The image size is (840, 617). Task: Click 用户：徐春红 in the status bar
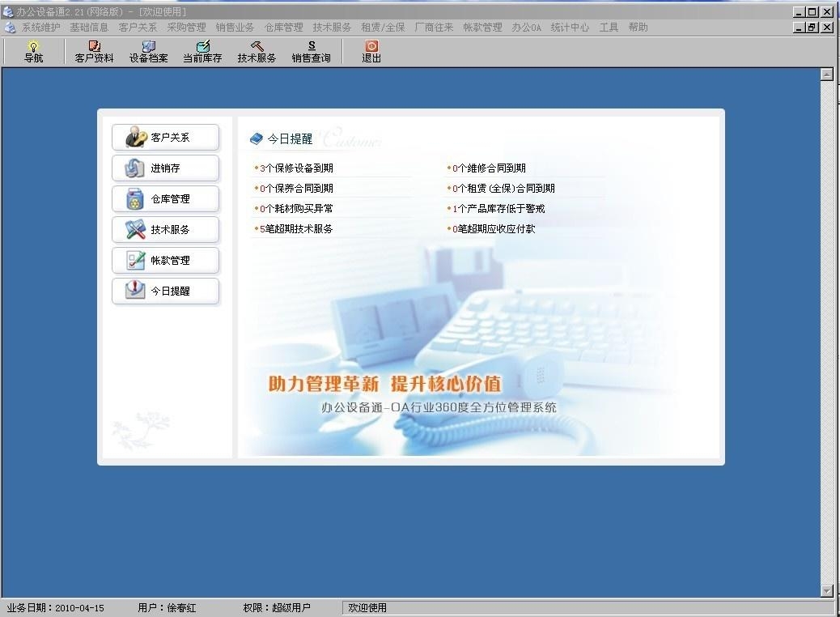click(x=167, y=608)
